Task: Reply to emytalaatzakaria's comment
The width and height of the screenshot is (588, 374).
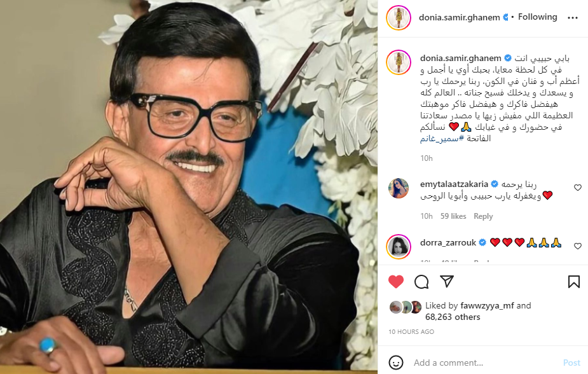Action: [x=483, y=216]
